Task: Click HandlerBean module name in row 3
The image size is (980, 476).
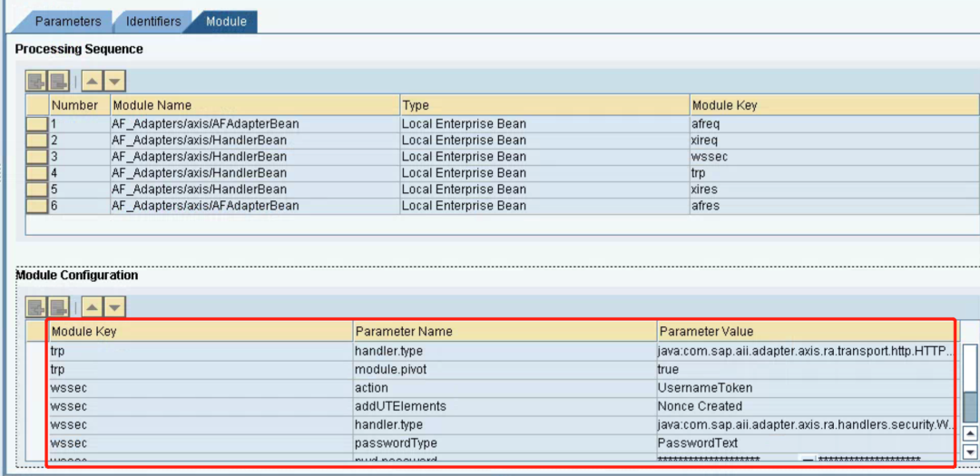Action: (x=255, y=156)
